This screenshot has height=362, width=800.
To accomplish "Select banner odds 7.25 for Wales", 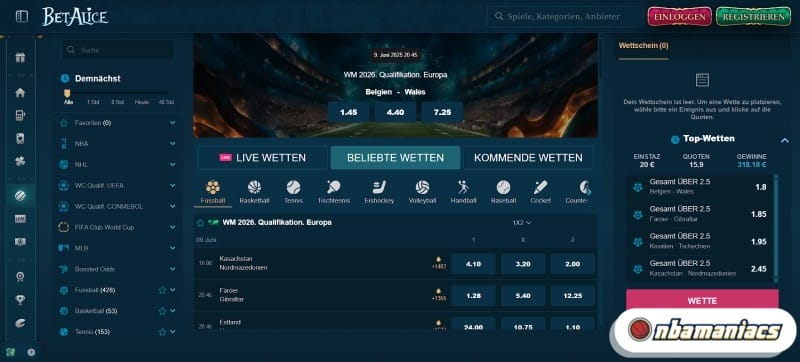I will [x=442, y=112].
